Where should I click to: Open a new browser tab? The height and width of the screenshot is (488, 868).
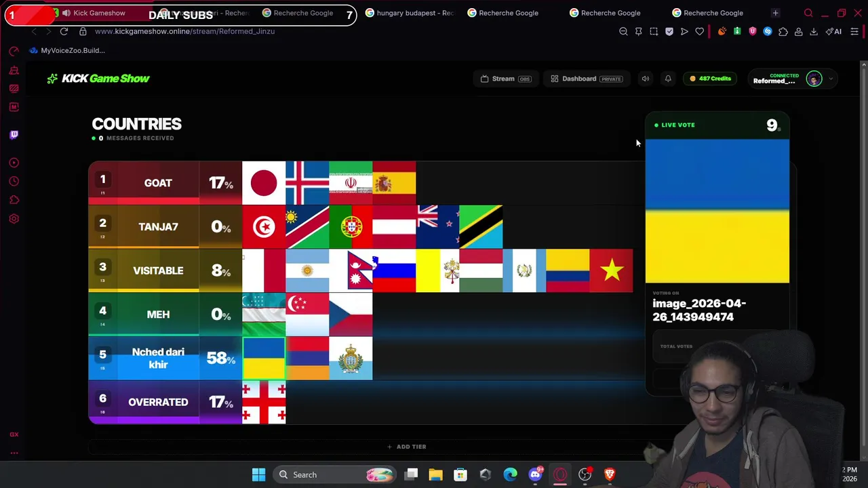tap(775, 13)
